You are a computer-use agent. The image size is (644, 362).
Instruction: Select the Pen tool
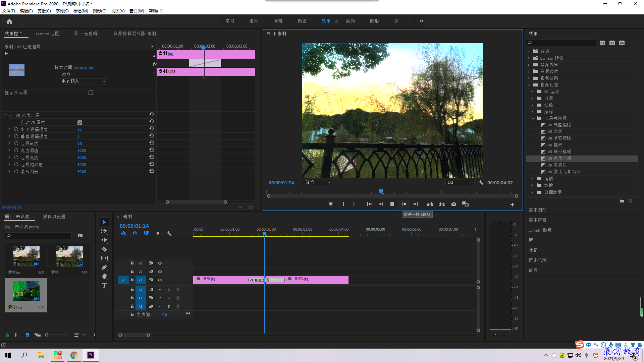[104, 267]
